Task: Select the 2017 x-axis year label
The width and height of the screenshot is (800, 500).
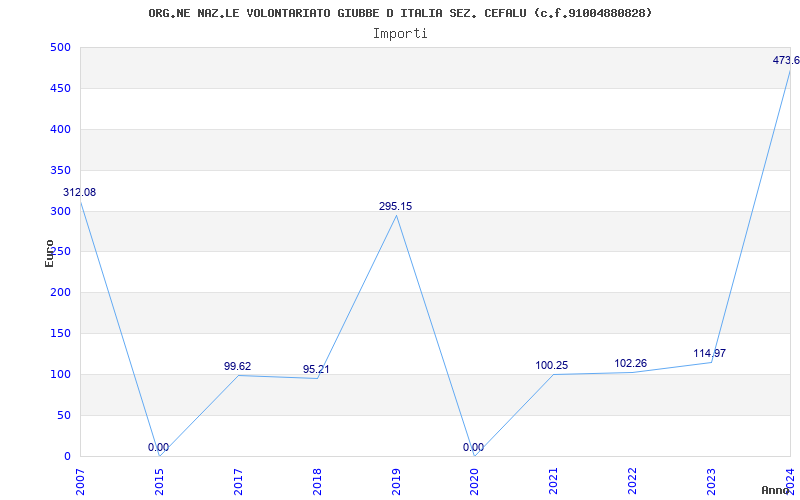Action: (x=238, y=482)
